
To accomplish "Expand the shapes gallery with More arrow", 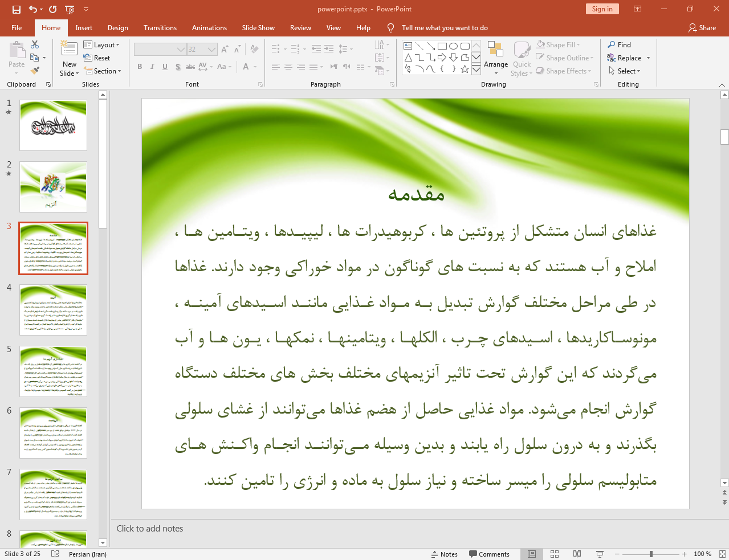I will pyautogui.click(x=476, y=70).
